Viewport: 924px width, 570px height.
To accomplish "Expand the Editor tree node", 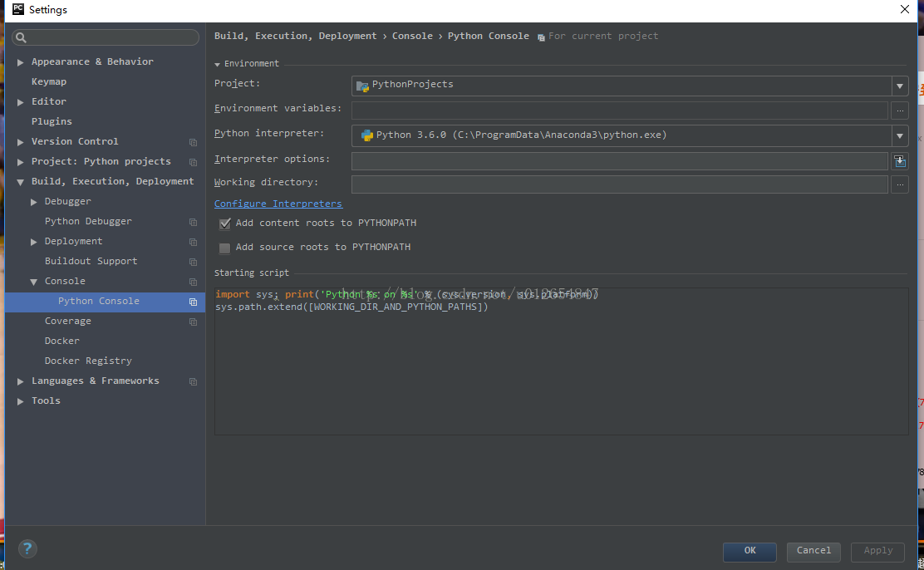I will coord(21,102).
